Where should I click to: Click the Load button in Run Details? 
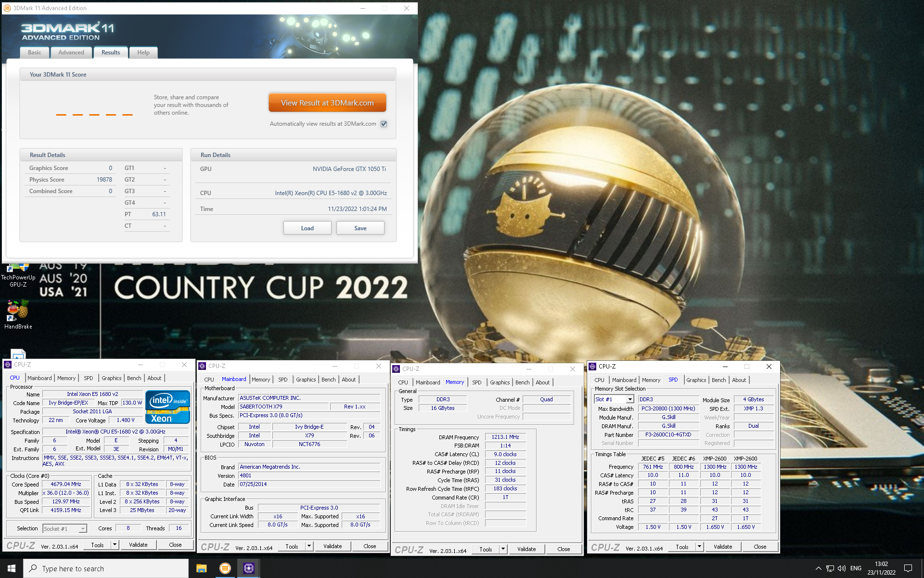pyautogui.click(x=308, y=228)
